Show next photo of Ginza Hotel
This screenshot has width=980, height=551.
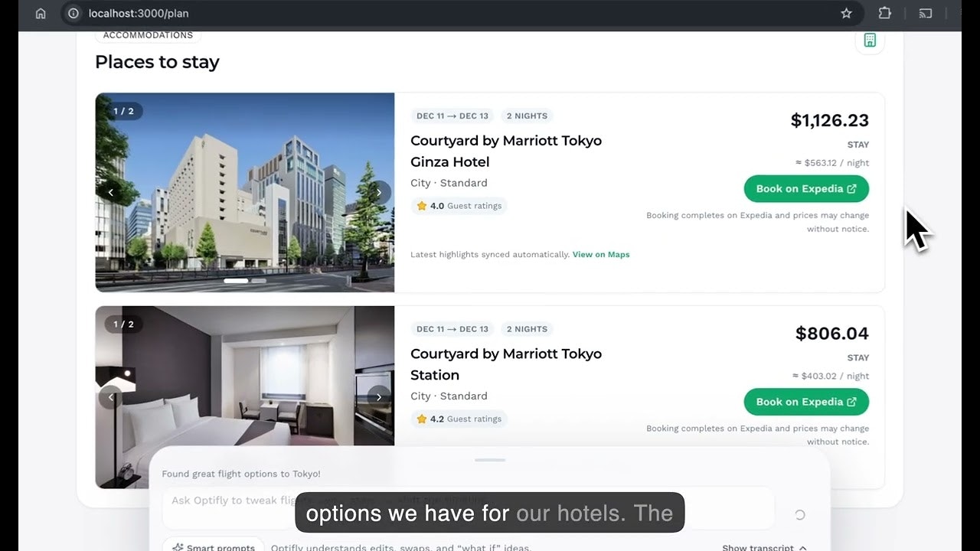(378, 192)
